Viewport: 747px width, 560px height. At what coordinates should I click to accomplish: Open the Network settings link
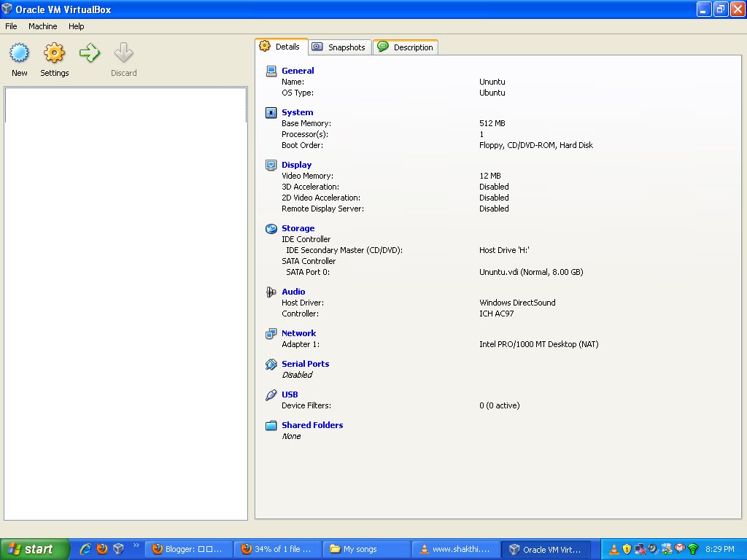298,332
